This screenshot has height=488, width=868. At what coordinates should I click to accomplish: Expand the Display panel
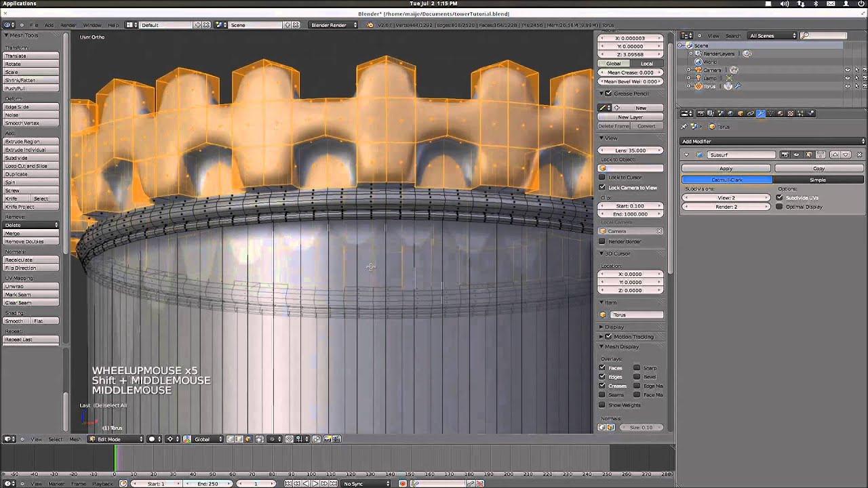[x=601, y=327]
